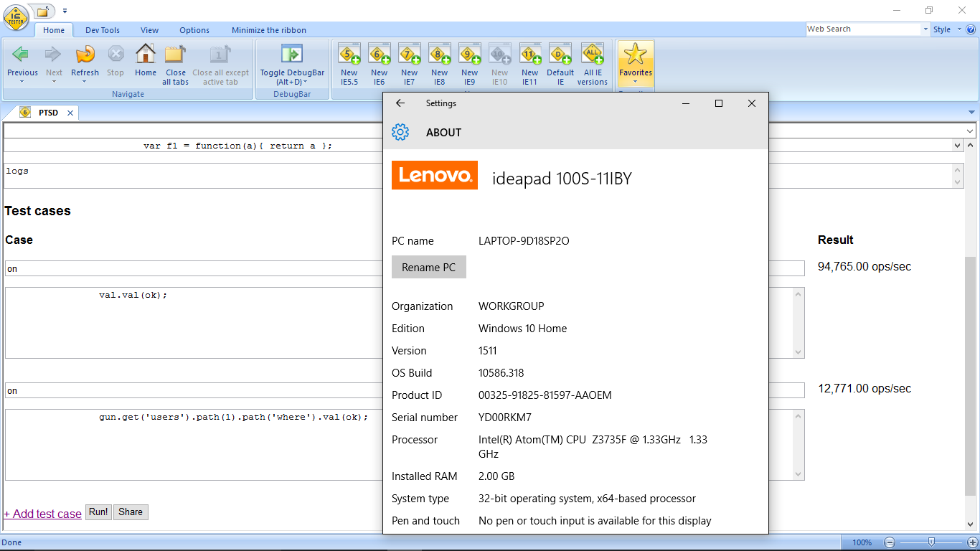Click the IE6 icon on PTSD tab

26,113
